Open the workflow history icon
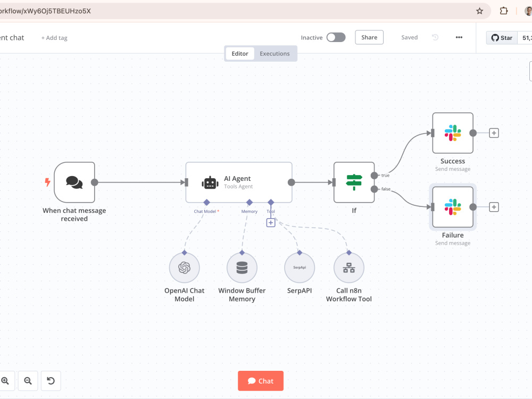Viewport: 532px width, 399px height. (x=435, y=37)
